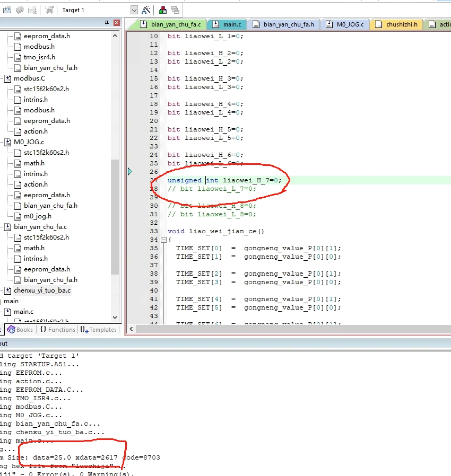Click the Target 1 selection field
Screen dimensions: 451x476
point(96,10)
